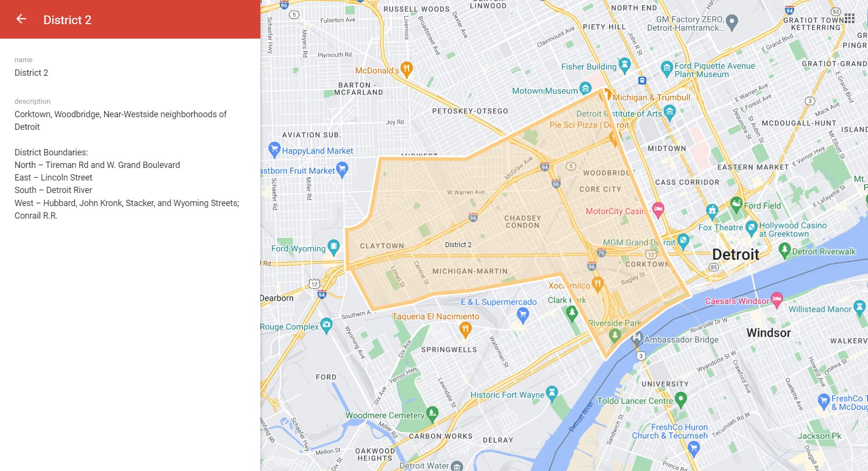
Task: Click the Hollywood Casino at Greektown label
Action: [x=792, y=230]
